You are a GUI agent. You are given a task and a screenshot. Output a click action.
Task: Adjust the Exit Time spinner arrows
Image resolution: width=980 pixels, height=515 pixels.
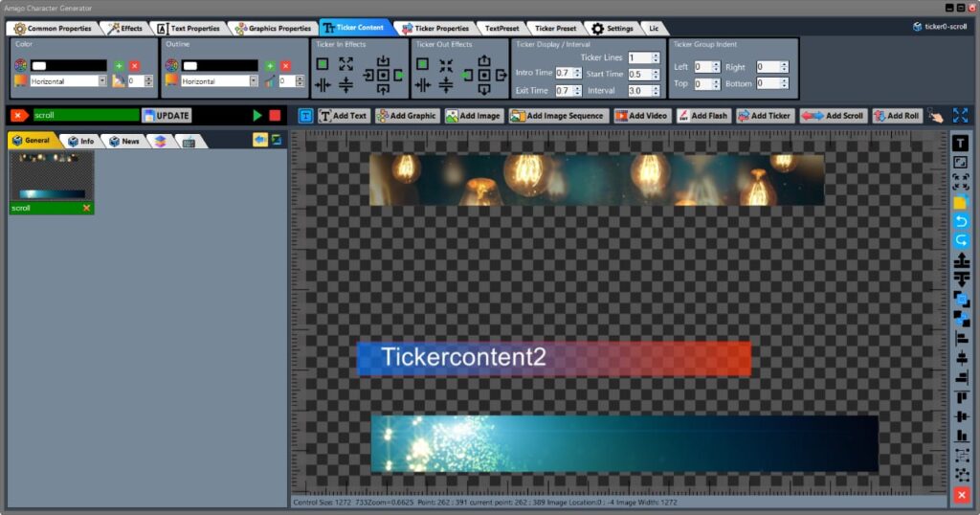(x=577, y=91)
